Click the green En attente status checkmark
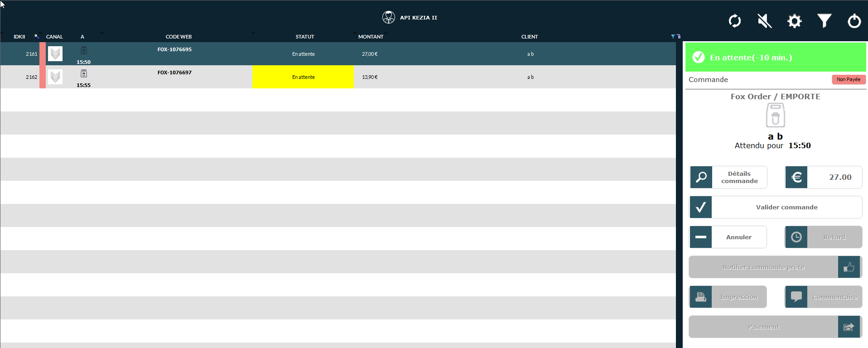 pyautogui.click(x=699, y=58)
